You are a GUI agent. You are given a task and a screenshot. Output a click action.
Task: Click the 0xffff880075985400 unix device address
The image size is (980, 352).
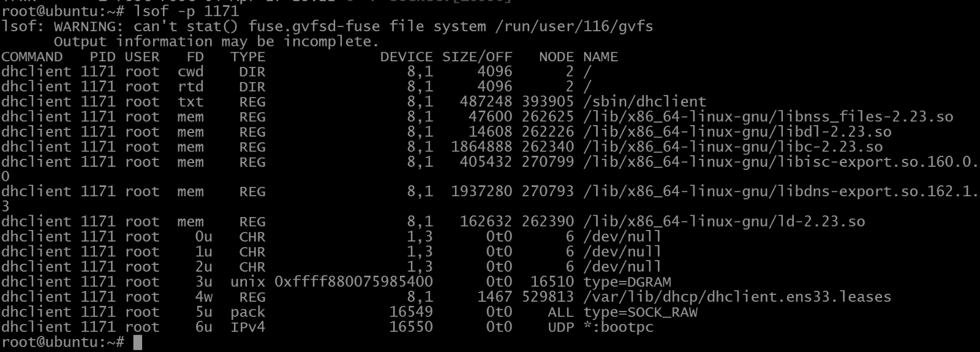(x=353, y=282)
